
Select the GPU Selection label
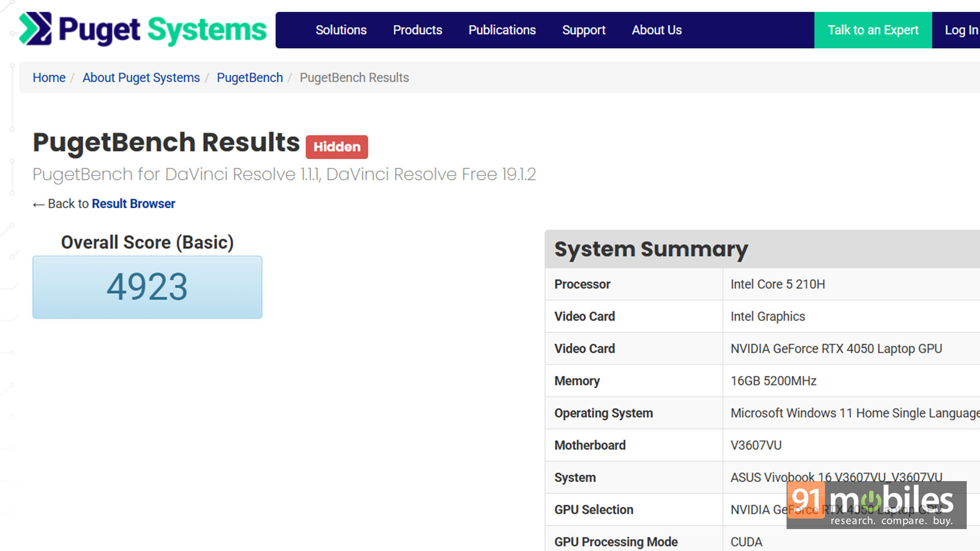(x=594, y=509)
